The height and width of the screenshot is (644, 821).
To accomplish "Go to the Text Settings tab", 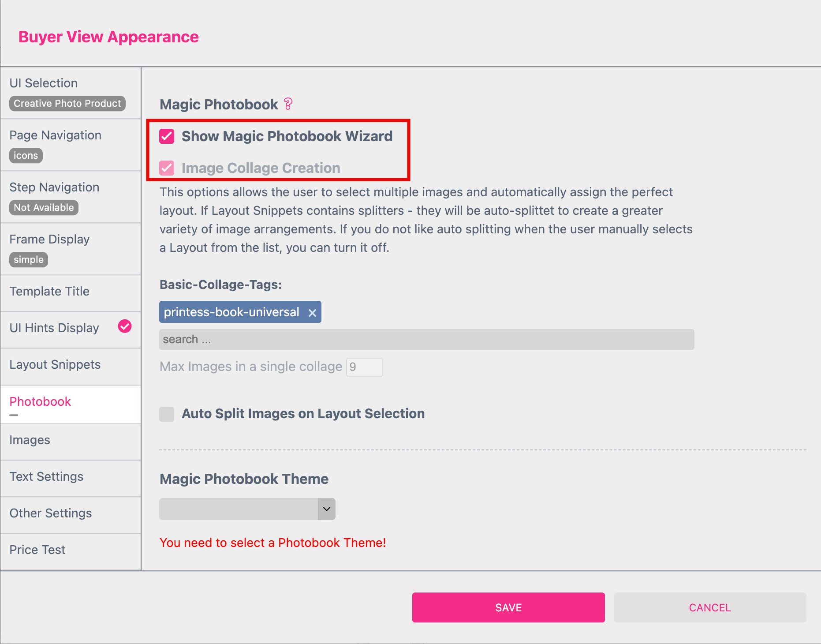I will [71, 477].
